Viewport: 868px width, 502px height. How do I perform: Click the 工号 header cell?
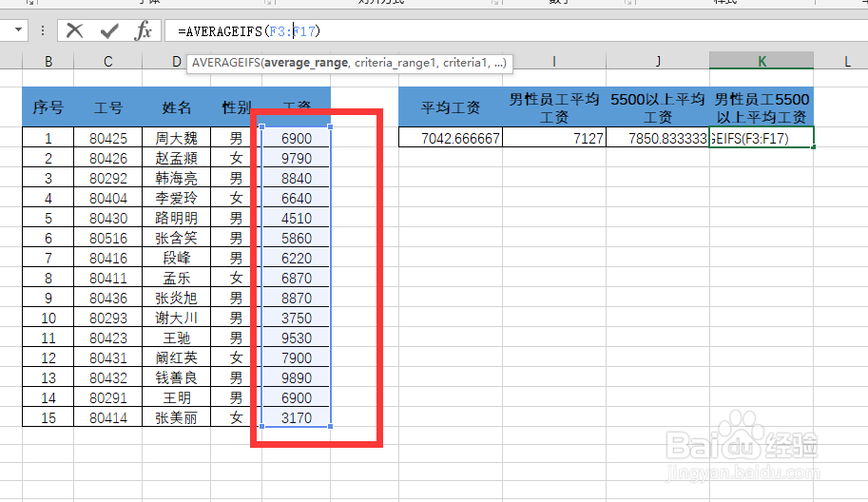pyautogui.click(x=108, y=107)
